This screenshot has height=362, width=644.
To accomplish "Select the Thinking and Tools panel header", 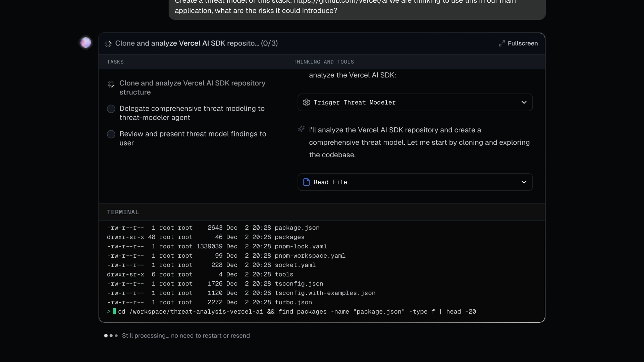I will click(324, 62).
